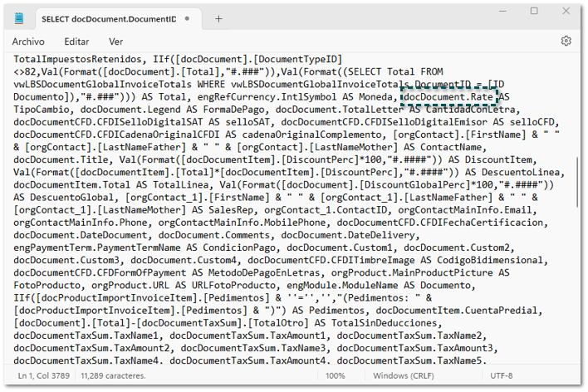Close the Notepad window

(x=566, y=12)
